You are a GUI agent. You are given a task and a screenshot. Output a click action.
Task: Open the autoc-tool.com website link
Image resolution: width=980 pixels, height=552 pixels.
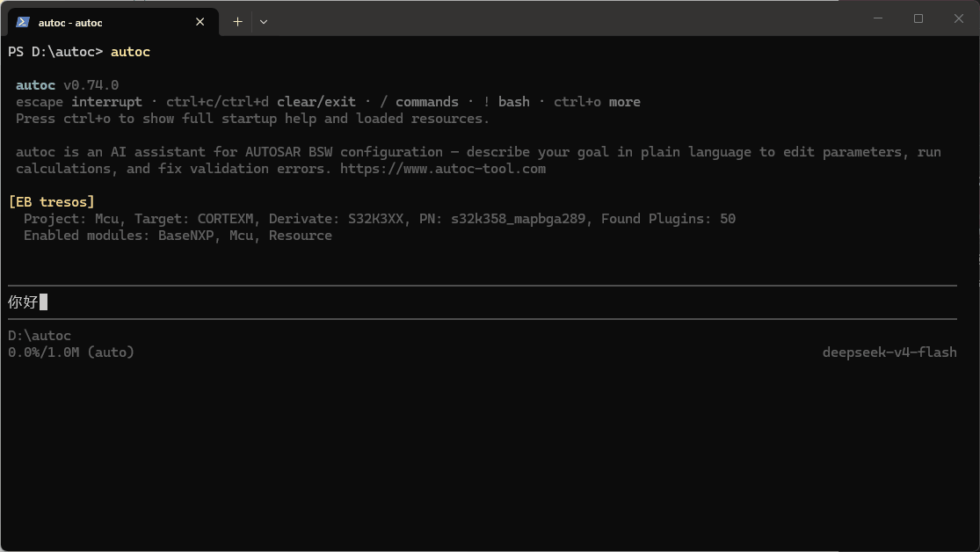pos(442,169)
